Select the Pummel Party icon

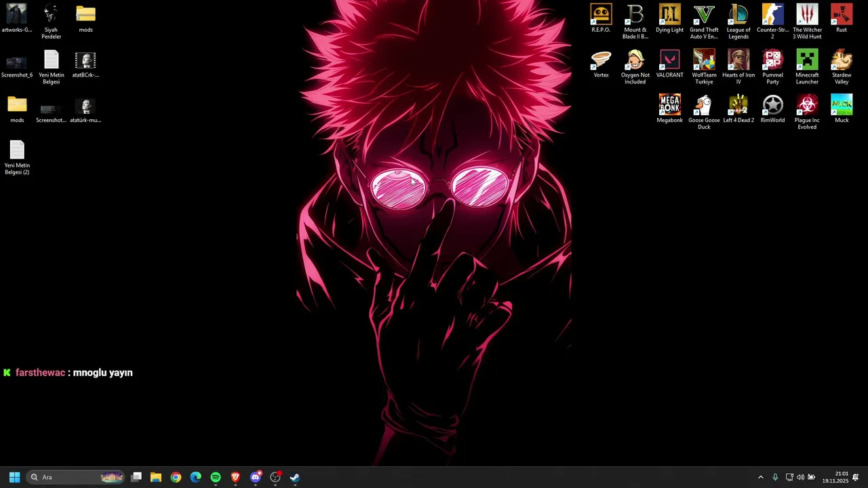tap(772, 67)
